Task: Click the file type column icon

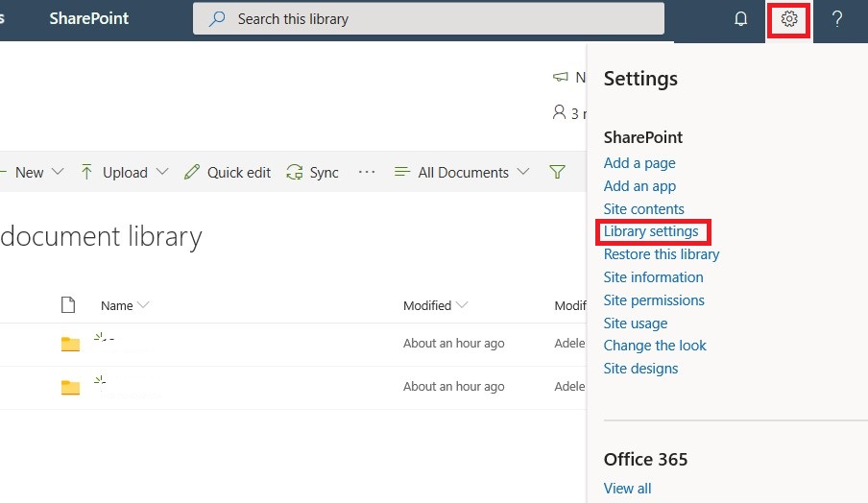Action: [68, 305]
